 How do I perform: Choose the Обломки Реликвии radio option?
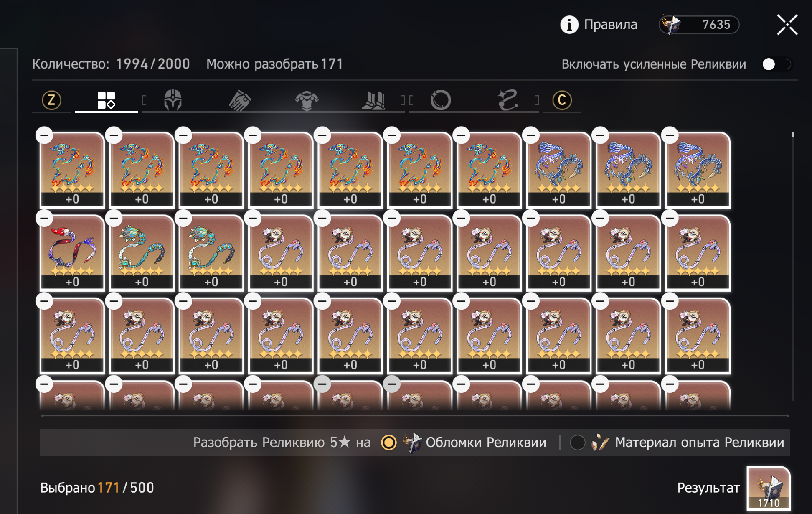coord(388,443)
